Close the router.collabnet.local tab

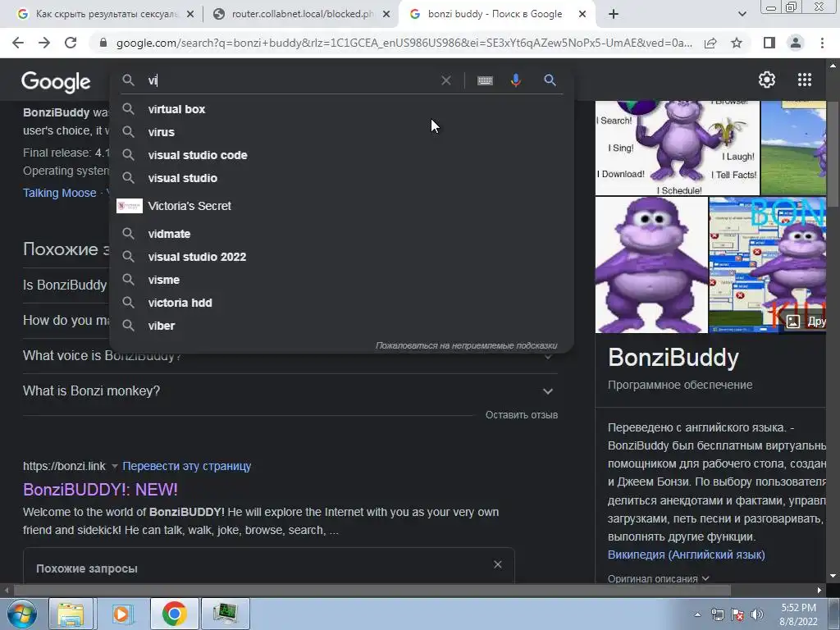tap(386, 15)
